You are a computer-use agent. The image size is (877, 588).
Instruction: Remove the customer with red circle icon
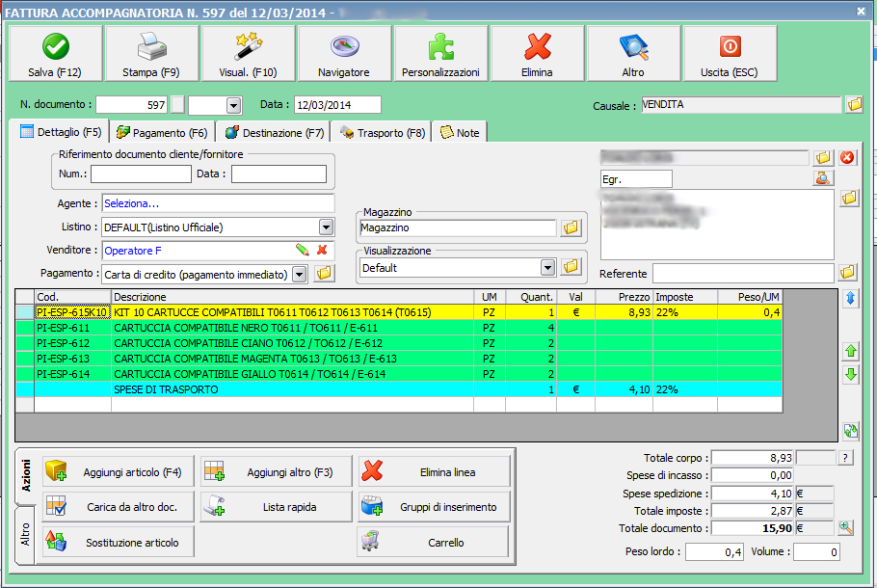(848, 157)
